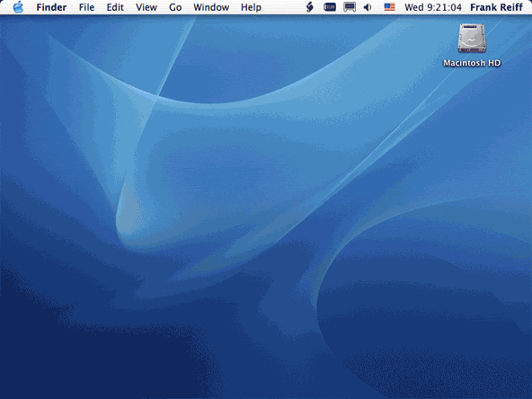
Task: Open the US flag input menu
Action: pos(389,7)
